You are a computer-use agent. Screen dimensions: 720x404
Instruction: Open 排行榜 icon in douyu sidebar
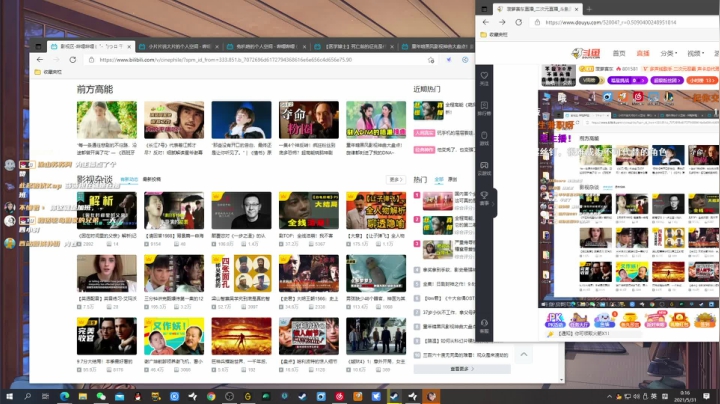click(484, 108)
